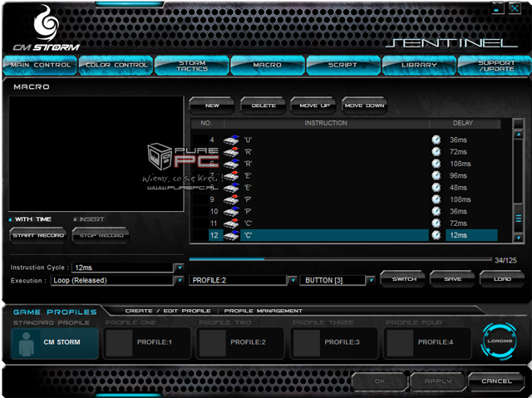
Task: Open the PROFILE:2 dropdown arrow
Action: tap(293, 280)
